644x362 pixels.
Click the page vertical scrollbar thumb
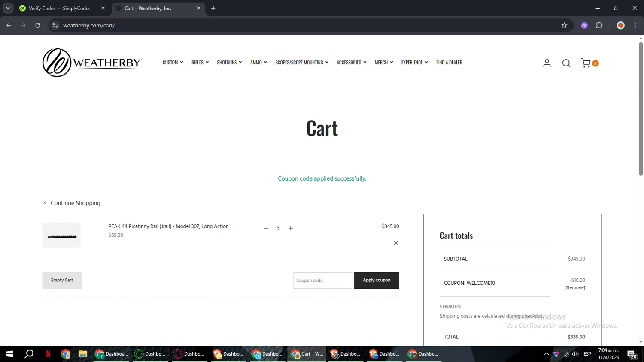[x=641, y=109]
